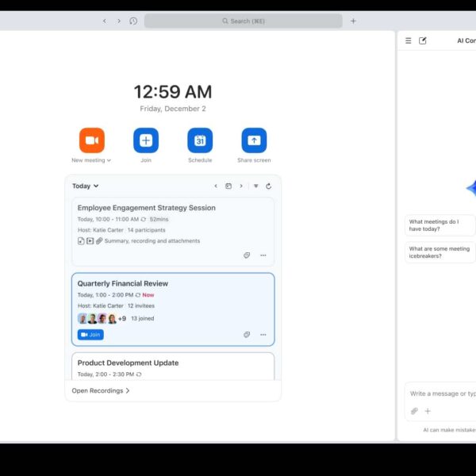476x476 pixels.
Task: Click plus icon in AI chat box
Action: click(428, 411)
